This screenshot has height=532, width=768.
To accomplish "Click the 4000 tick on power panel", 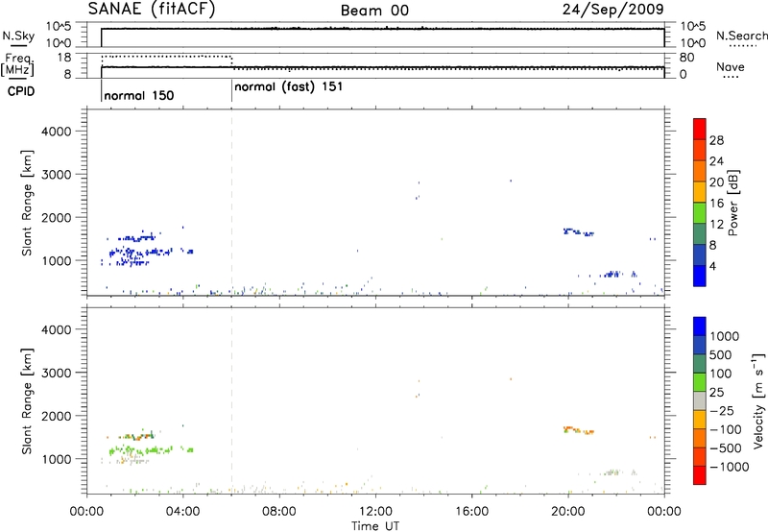I will [x=57, y=132].
